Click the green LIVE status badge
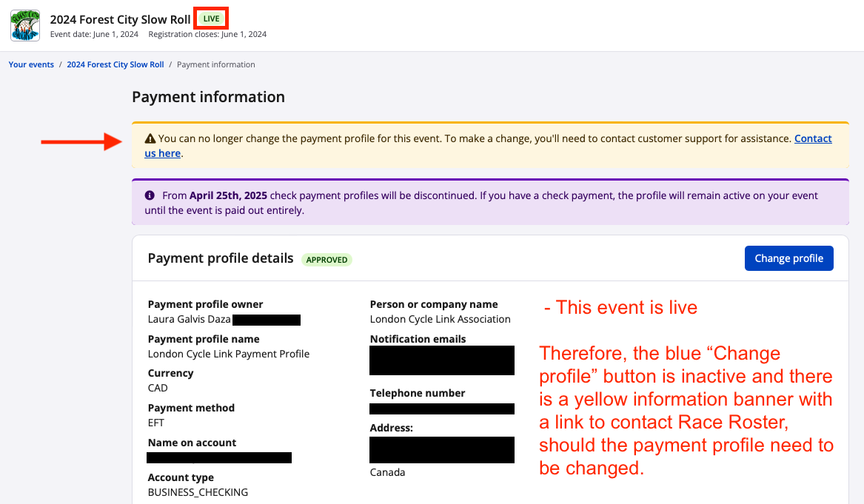Image resolution: width=864 pixels, height=504 pixels. pos(211,19)
